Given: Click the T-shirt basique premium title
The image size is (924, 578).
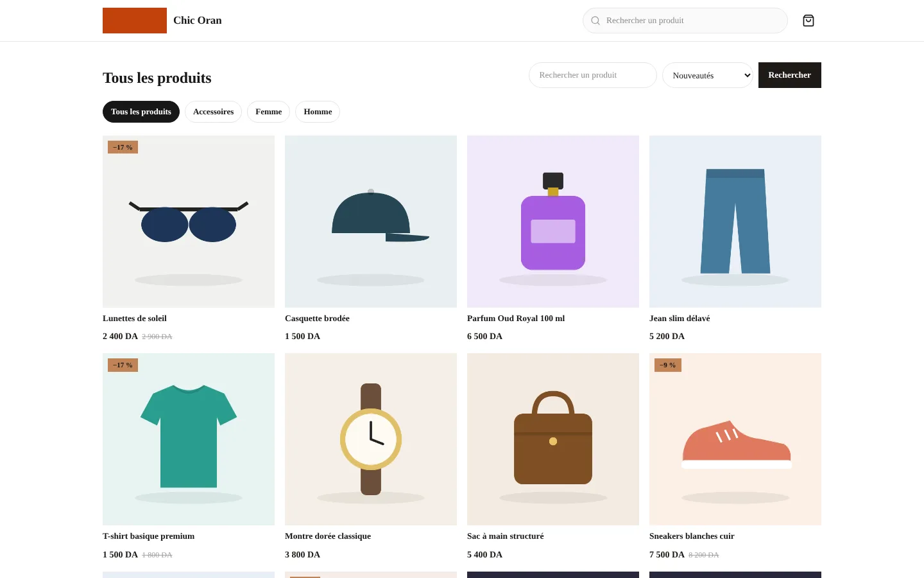Looking at the screenshot, I should (148, 536).
